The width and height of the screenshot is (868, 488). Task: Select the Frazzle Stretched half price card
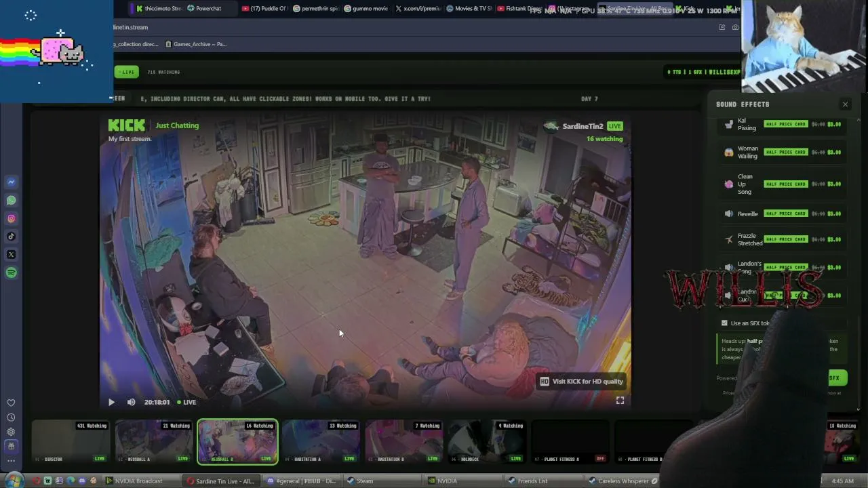(786, 239)
